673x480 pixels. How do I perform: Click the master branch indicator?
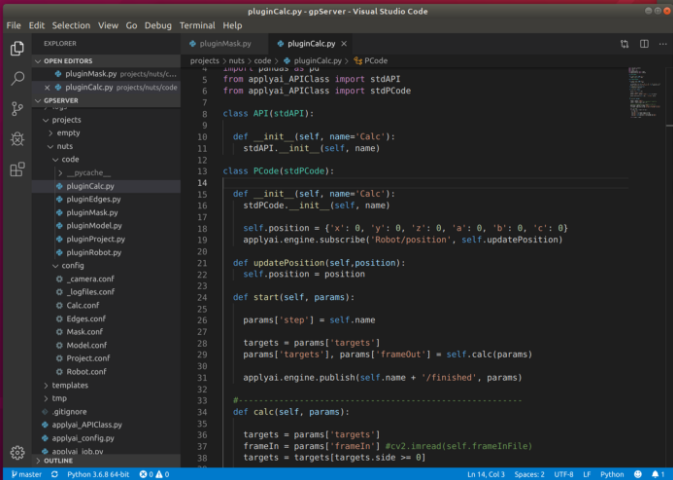pos(27,474)
